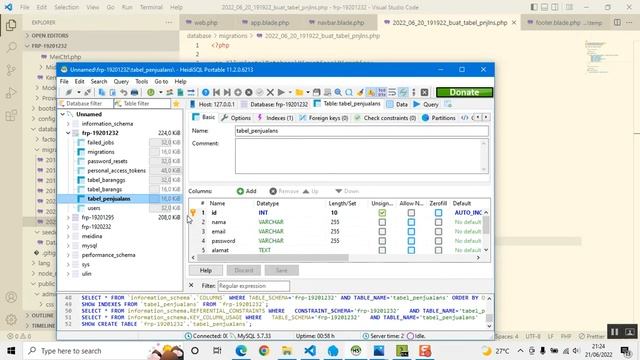Collapse the frp-19201232 database node
Image resolution: width=640 pixels, height=360 pixels.
click(x=68, y=133)
